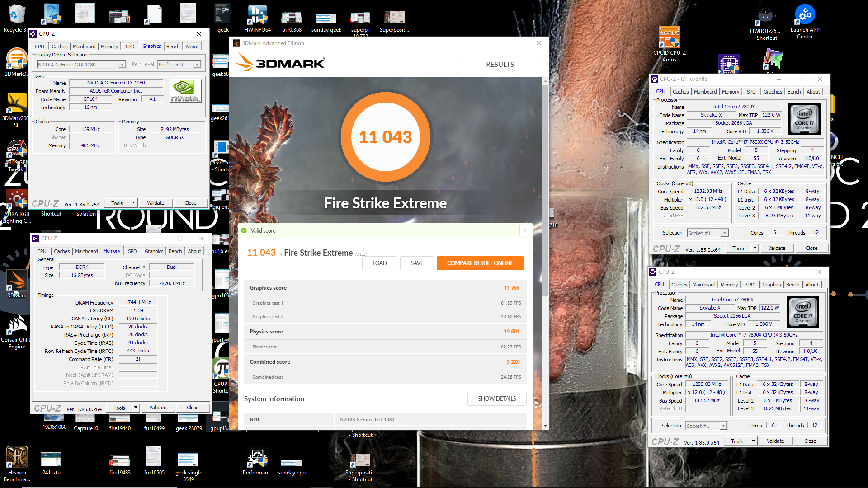Viewport: 868px width, 488px height.
Task: Click the GPU memory size 8192 MBytes field
Action: (x=175, y=129)
